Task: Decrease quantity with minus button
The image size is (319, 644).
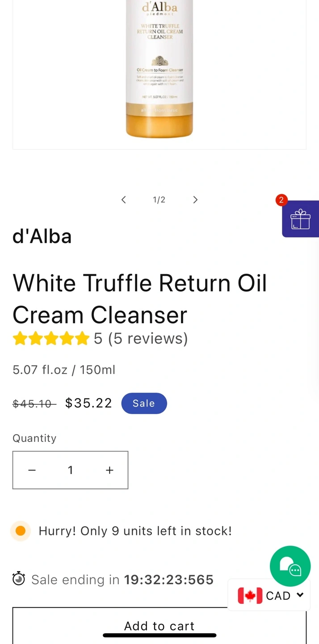Action: (32, 470)
